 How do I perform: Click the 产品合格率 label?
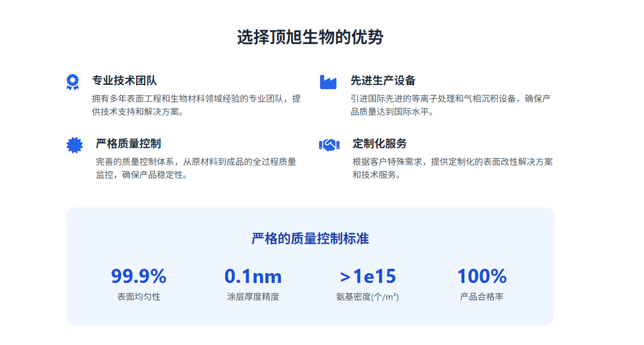pyautogui.click(x=481, y=297)
